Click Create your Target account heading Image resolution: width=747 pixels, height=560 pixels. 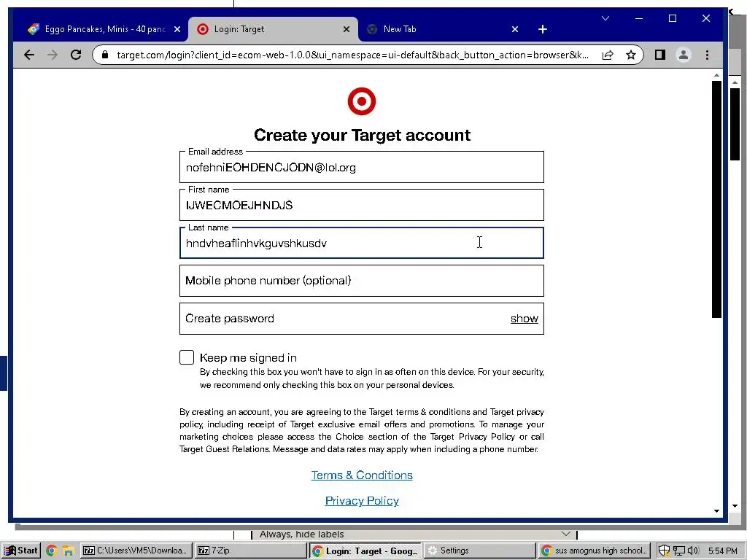pos(362,135)
